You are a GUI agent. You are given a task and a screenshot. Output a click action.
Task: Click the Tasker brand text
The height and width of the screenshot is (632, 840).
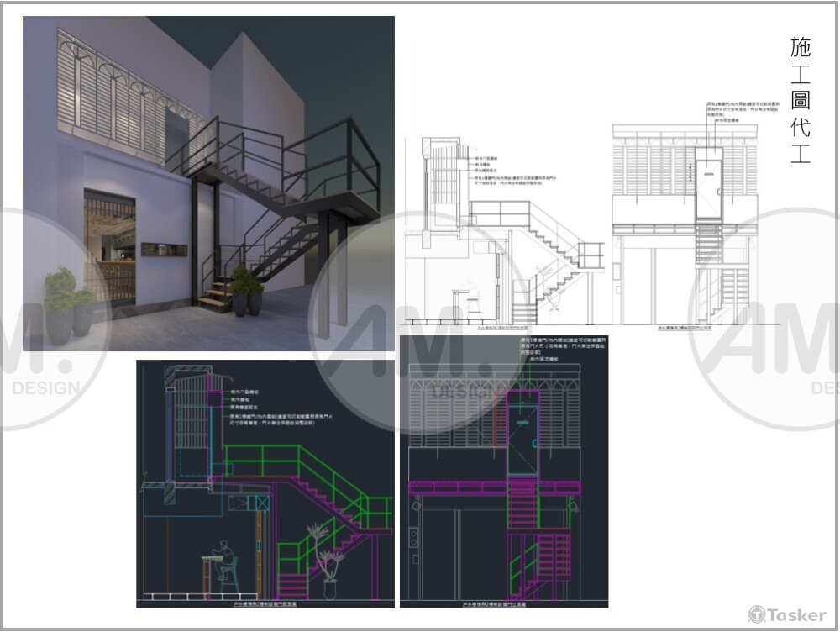tap(796, 615)
